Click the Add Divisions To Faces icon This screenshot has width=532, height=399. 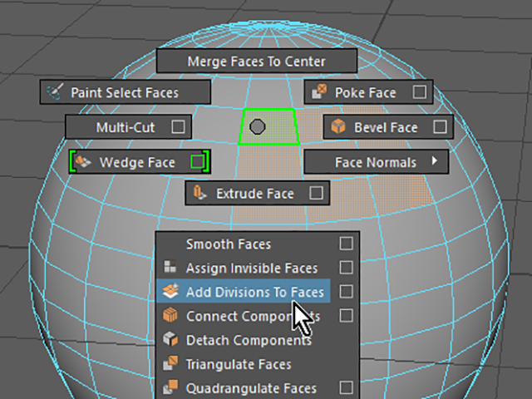[x=170, y=292]
